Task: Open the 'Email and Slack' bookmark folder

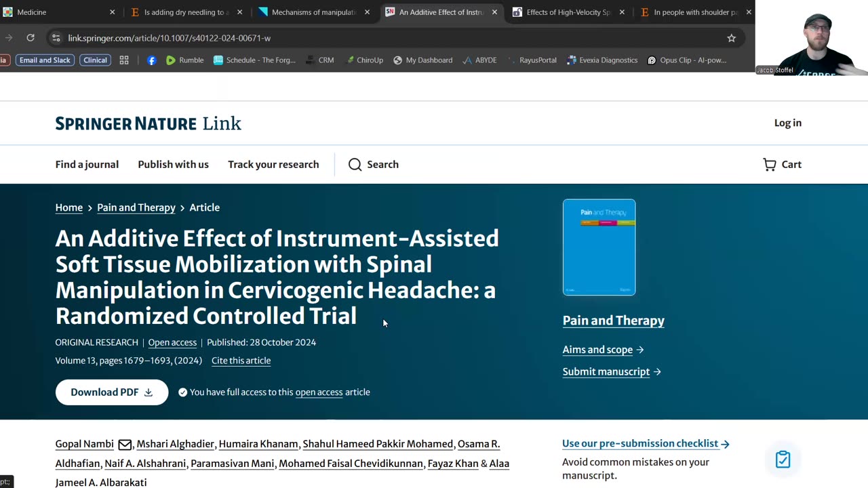Action: [45, 60]
